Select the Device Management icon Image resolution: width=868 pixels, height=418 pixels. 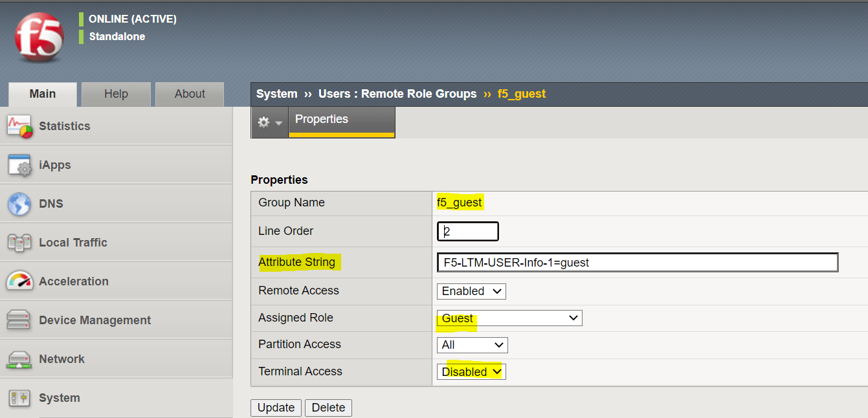tap(19, 320)
